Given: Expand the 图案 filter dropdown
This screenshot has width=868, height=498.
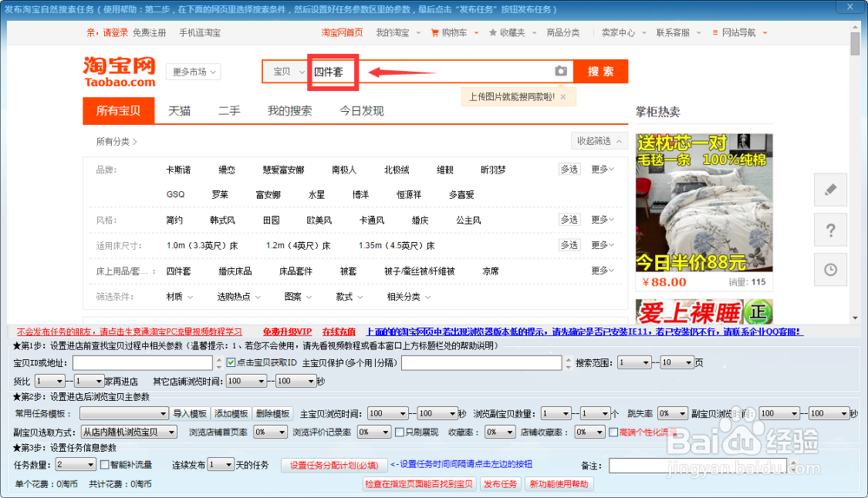Looking at the screenshot, I should coord(298,297).
